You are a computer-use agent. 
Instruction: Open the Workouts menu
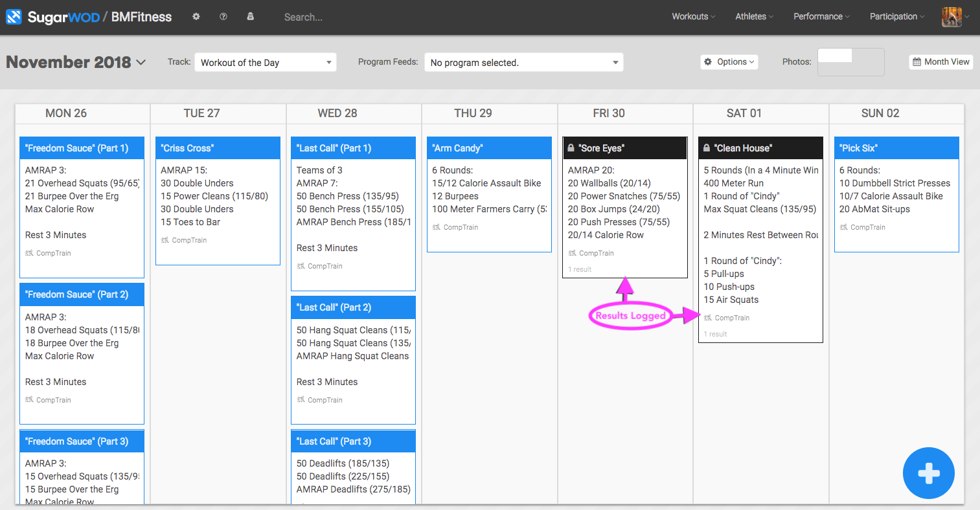coord(693,17)
